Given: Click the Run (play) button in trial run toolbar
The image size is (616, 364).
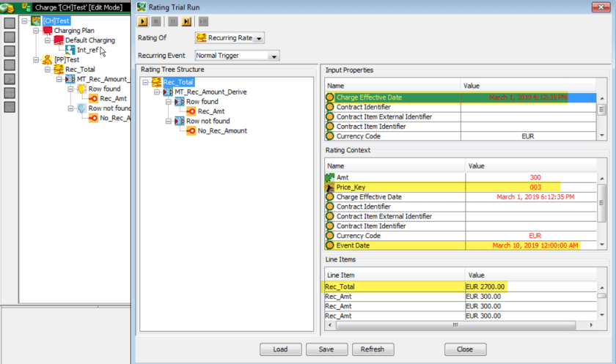Looking at the screenshot, I should pyautogui.click(x=143, y=22).
